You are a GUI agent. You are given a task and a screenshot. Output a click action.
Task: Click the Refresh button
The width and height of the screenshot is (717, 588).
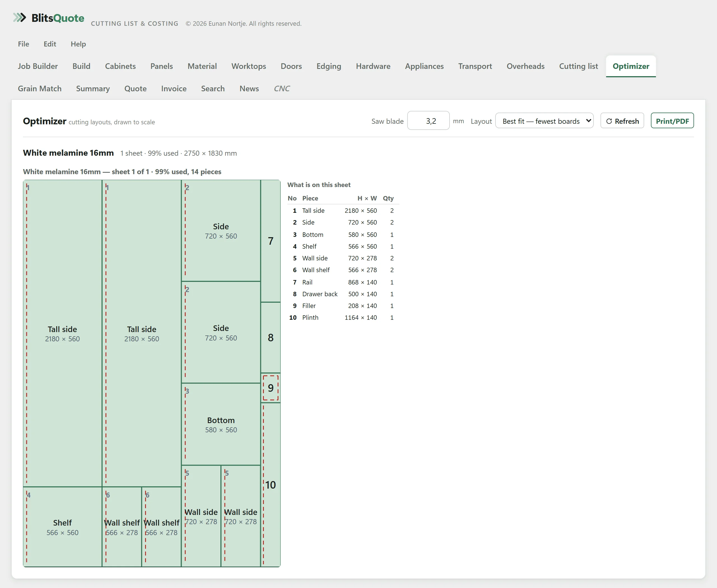622,121
